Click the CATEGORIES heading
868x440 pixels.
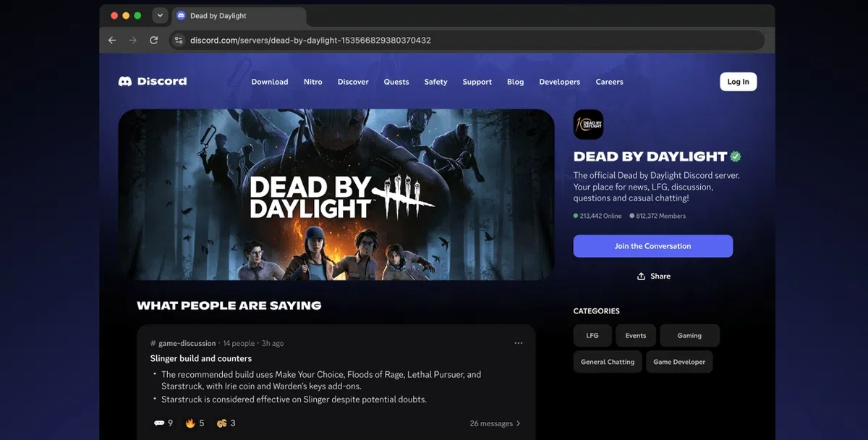coord(597,311)
